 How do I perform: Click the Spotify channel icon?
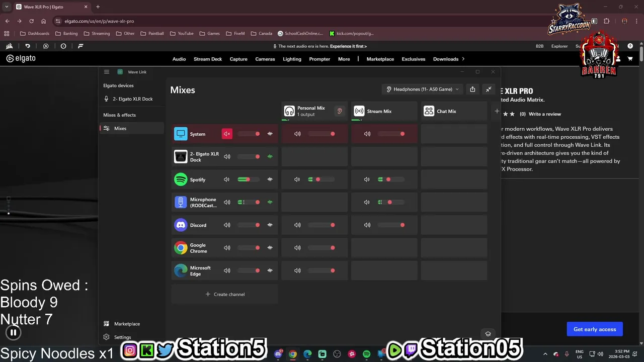[x=181, y=179]
